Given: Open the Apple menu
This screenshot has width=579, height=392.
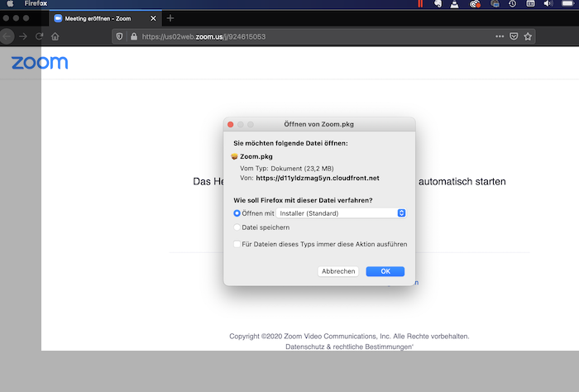Looking at the screenshot, I should 12,4.
